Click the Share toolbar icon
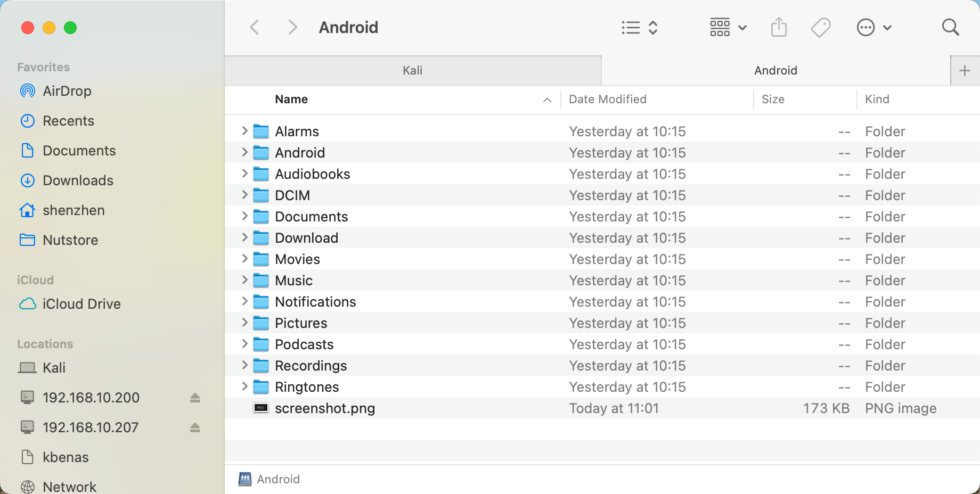 [x=779, y=27]
